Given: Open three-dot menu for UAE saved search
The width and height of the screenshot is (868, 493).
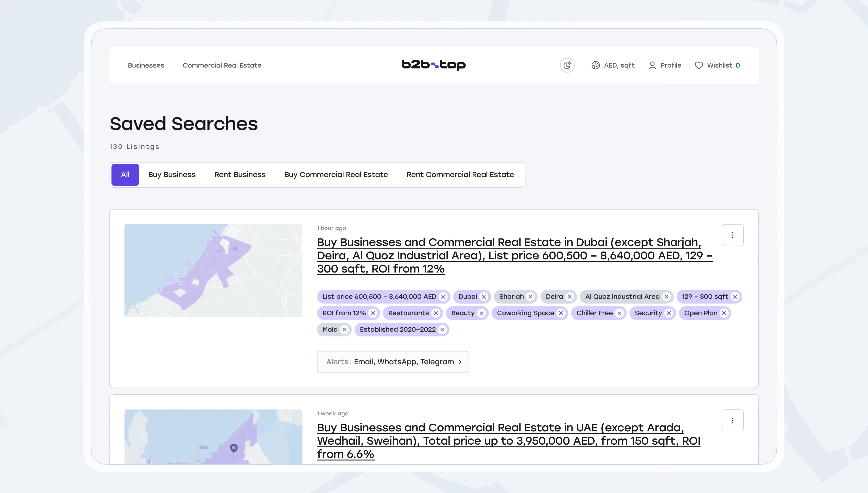Looking at the screenshot, I should (x=733, y=420).
